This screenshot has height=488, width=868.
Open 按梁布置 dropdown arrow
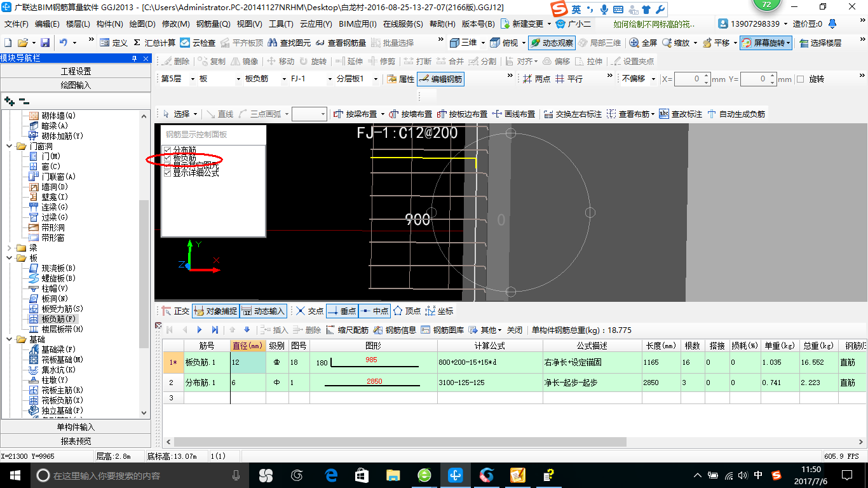click(383, 114)
